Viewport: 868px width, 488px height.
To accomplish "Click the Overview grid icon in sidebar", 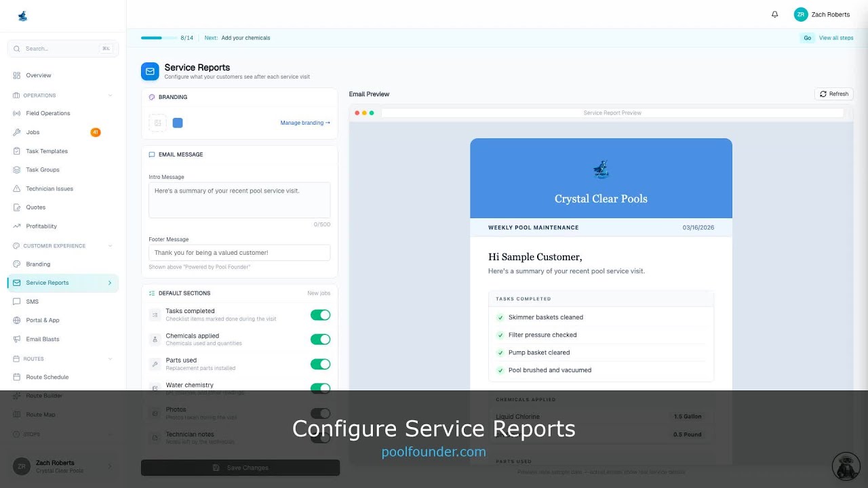I will (17, 75).
